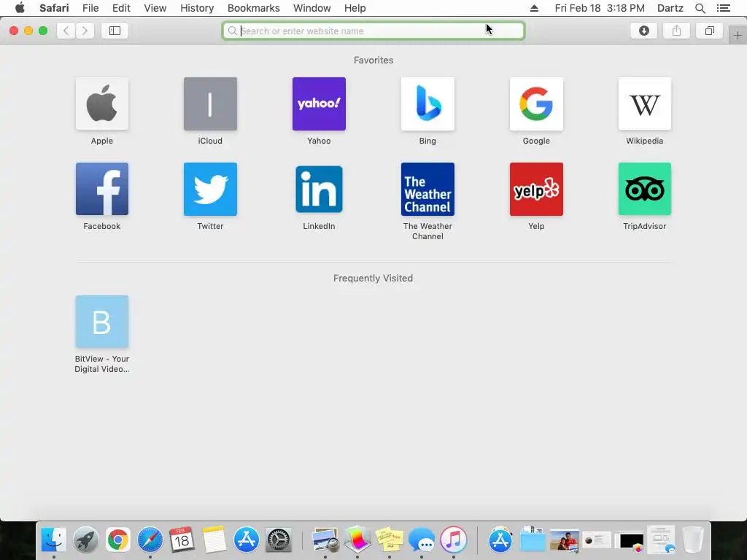Launch Google Chrome from the Dock
747x560 pixels.
click(117, 540)
